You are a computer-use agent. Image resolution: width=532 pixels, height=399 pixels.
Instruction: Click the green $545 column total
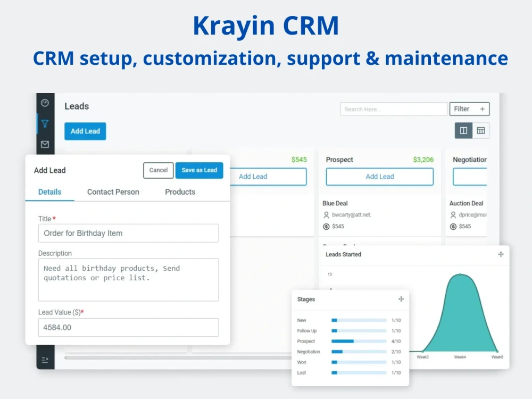[x=299, y=160]
